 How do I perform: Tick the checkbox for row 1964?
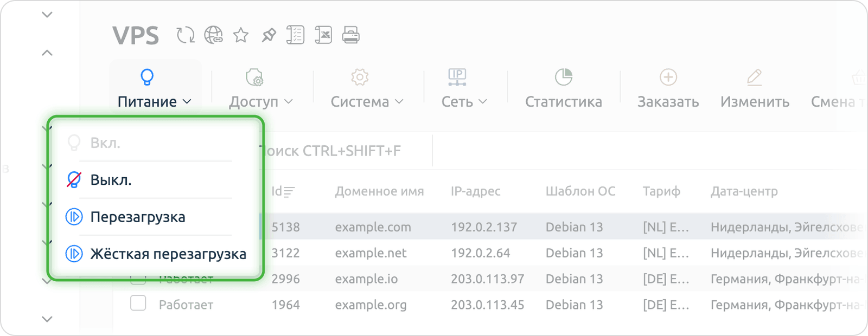[x=138, y=303]
